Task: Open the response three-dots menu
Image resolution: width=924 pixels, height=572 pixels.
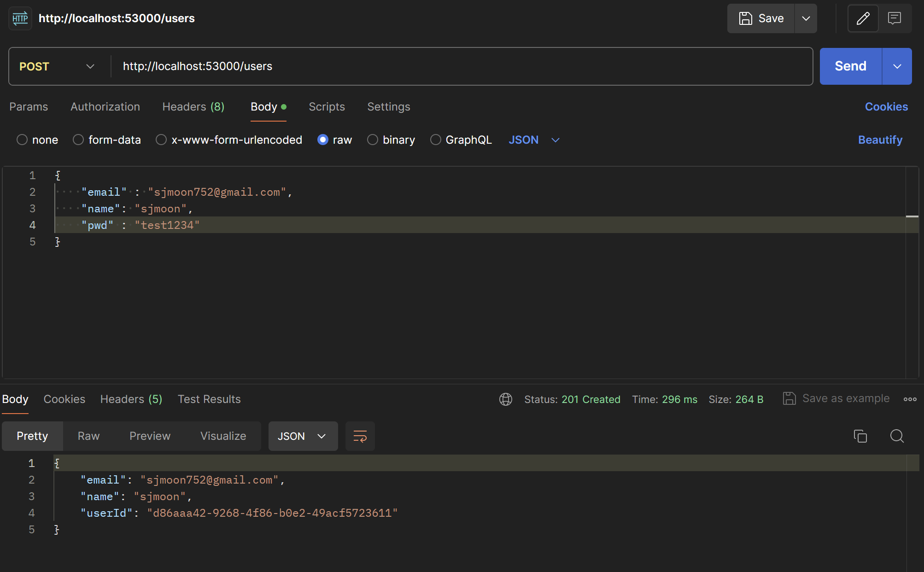Action: click(910, 399)
